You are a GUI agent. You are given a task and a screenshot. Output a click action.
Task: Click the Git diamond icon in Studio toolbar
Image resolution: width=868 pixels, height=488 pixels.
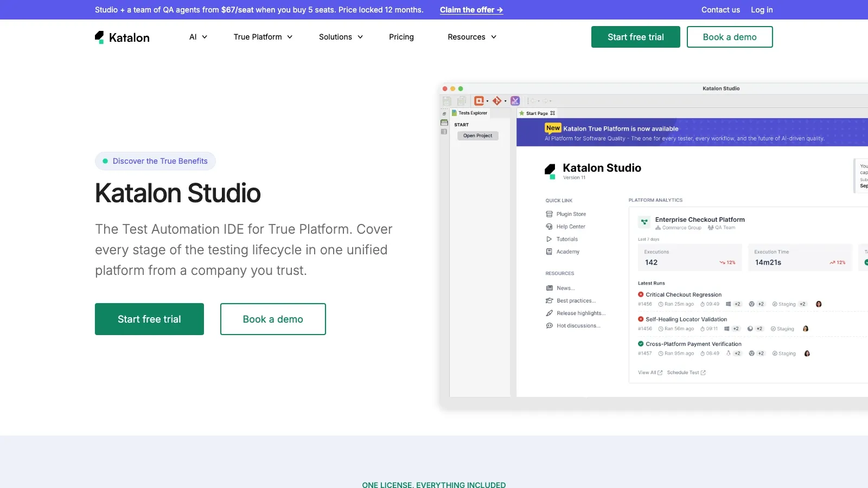click(497, 101)
